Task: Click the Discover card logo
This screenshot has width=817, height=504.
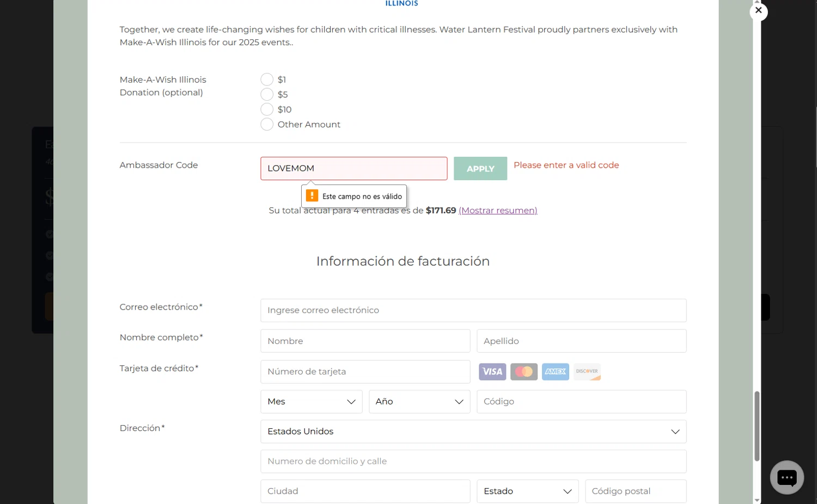Action: [587, 372]
